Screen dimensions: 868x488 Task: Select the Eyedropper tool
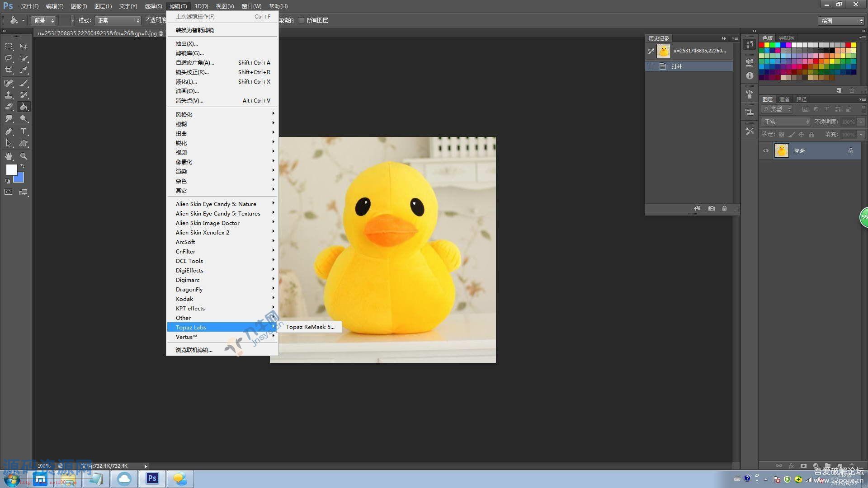pyautogui.click(x=24, y=70)
